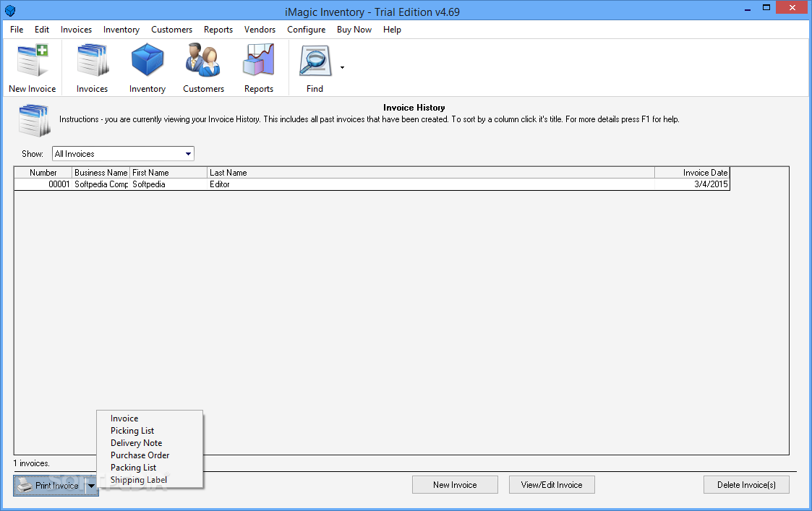This screenshot has width=812, height=511.
Task: Sort by Last Name column header
Action: [431, 173]
